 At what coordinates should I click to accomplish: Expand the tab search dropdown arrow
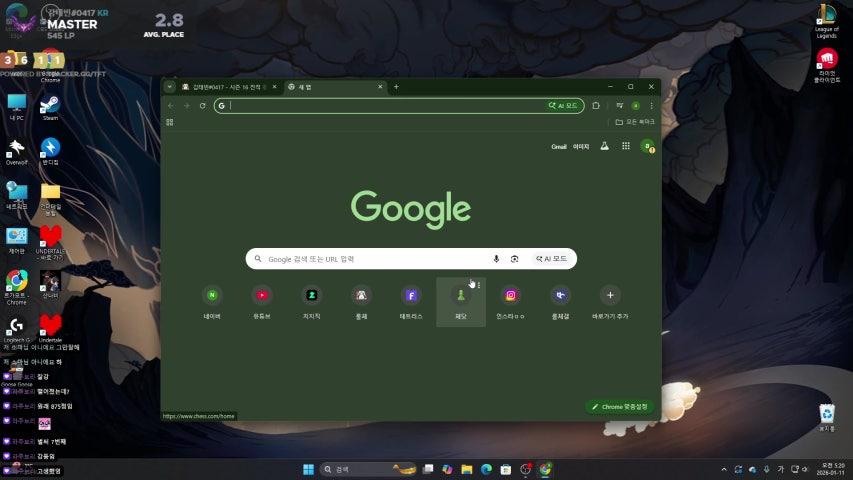(x=170, y=87)
